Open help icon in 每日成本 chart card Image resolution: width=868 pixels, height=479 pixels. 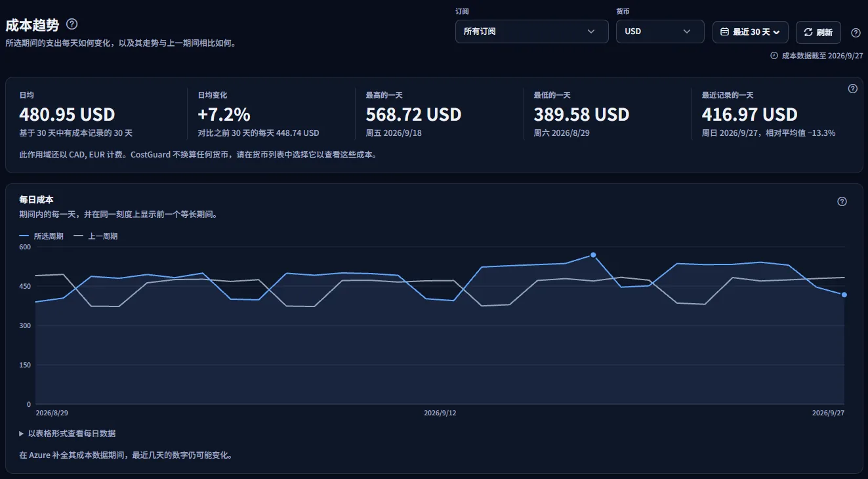click(842, 201)
